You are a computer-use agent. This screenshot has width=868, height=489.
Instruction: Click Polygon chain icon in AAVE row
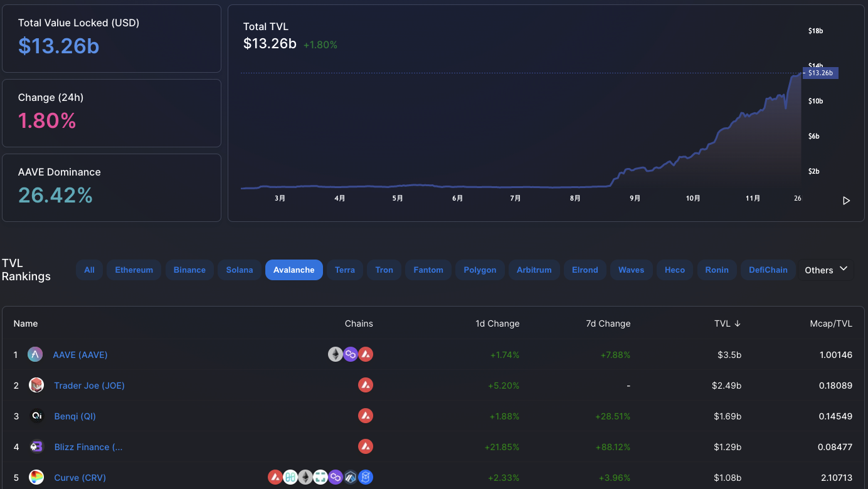point(351,355)
